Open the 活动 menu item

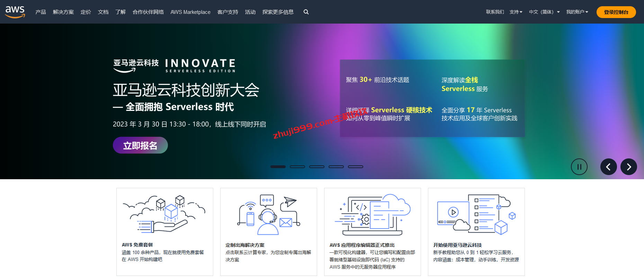pos(250,12)
